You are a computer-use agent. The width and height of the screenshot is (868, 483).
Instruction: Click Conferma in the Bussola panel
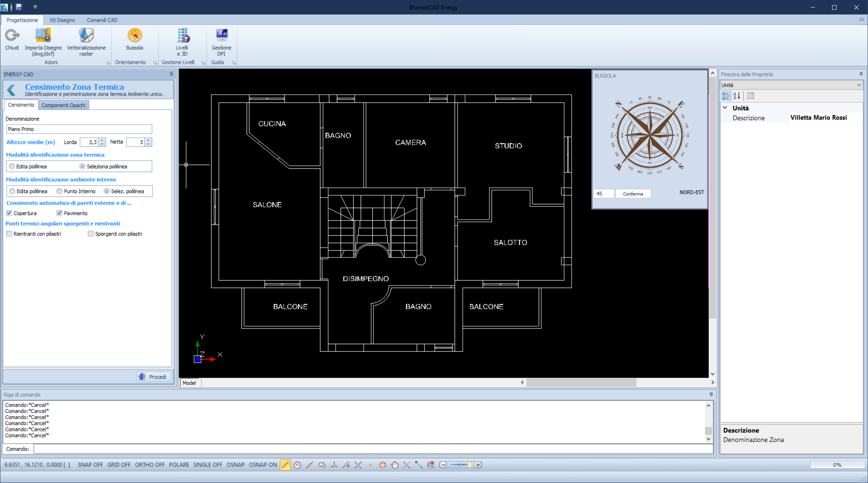[x=632, y=194]
